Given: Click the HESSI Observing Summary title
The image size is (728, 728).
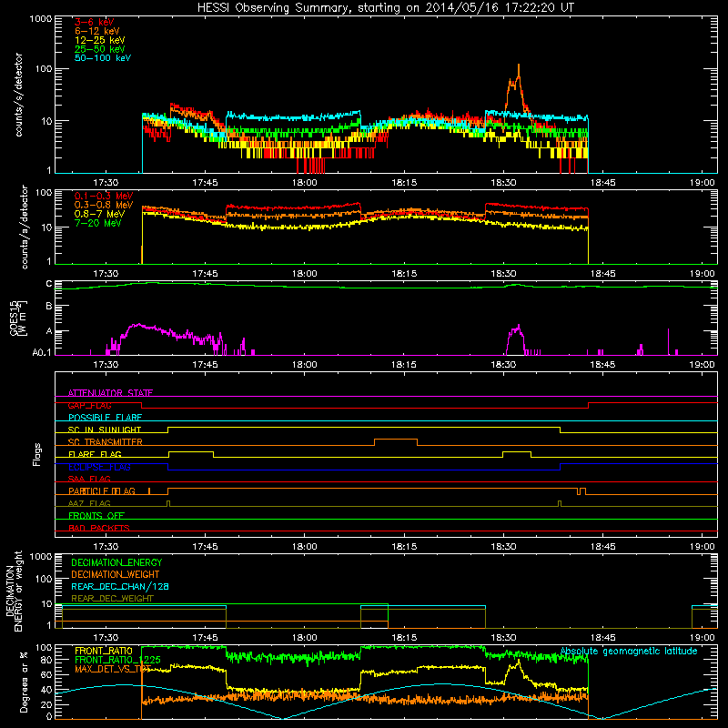Looking at the screenshot, I should (385, 7).
